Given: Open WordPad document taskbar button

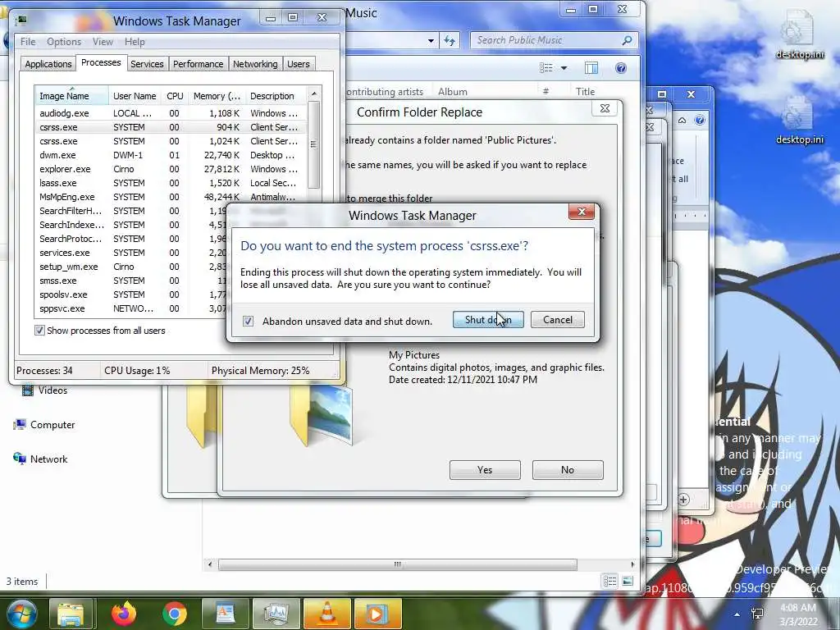Looking at the screenshot, I should tap(225, 614).
